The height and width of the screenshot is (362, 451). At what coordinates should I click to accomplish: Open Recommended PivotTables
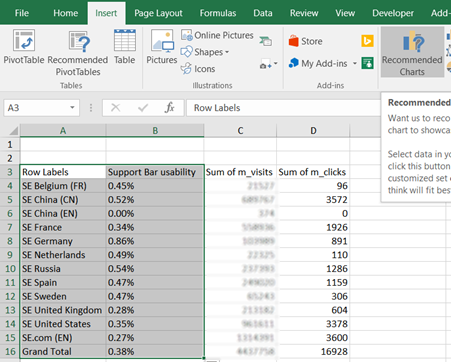pyautogui.click(x=78, y=53)
